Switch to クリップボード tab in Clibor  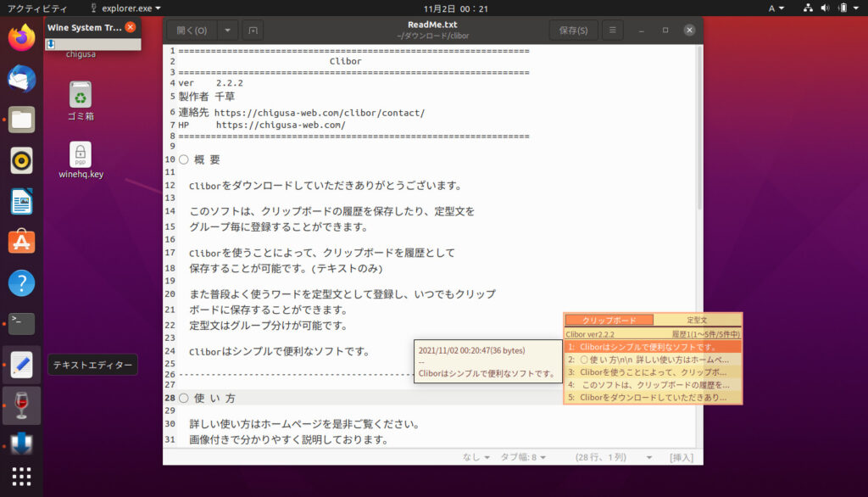point(609,321)
